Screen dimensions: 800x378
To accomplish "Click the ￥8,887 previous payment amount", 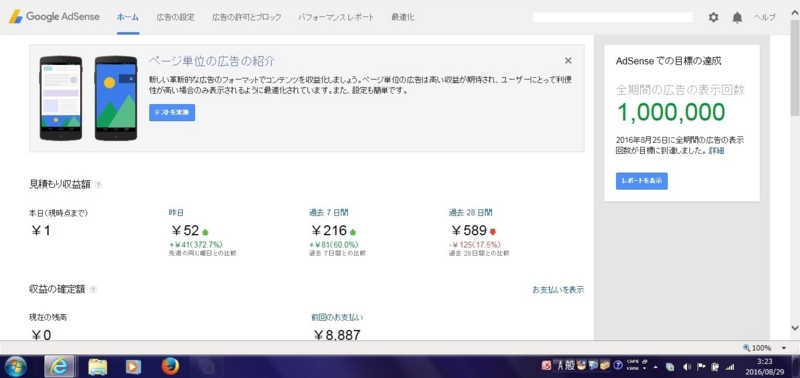I will point(337,335).
